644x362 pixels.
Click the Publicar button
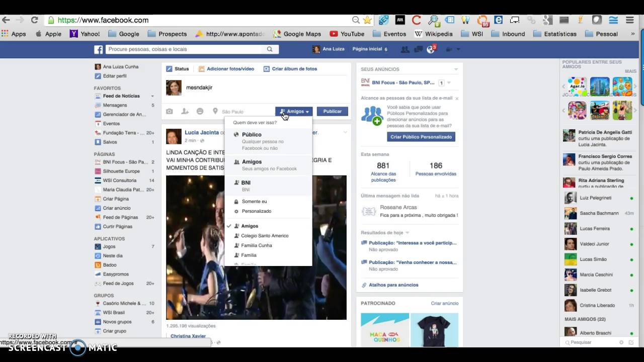[x=333, y=111]
